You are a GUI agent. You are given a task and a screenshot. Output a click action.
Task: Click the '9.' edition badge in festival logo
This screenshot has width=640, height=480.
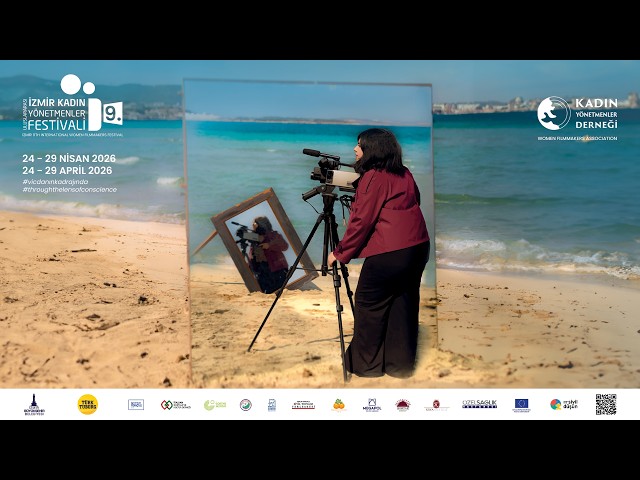click(112, 113)
